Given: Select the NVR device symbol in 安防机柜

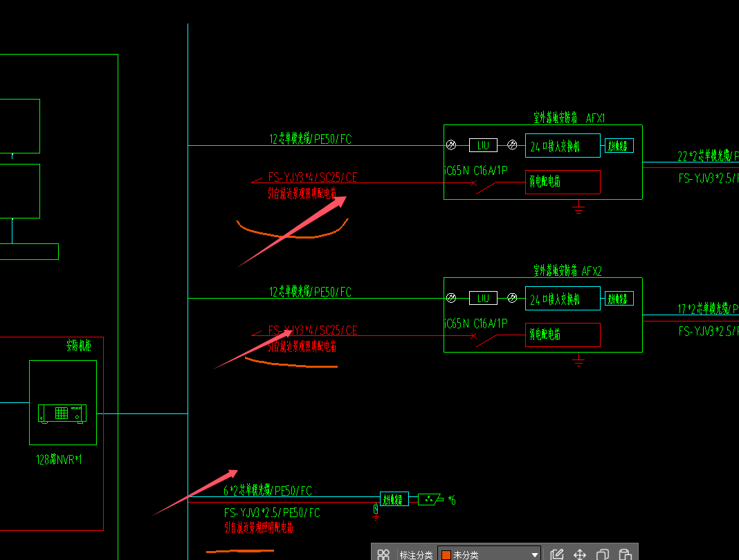Looking at the screenshot, I should (62, 413).
